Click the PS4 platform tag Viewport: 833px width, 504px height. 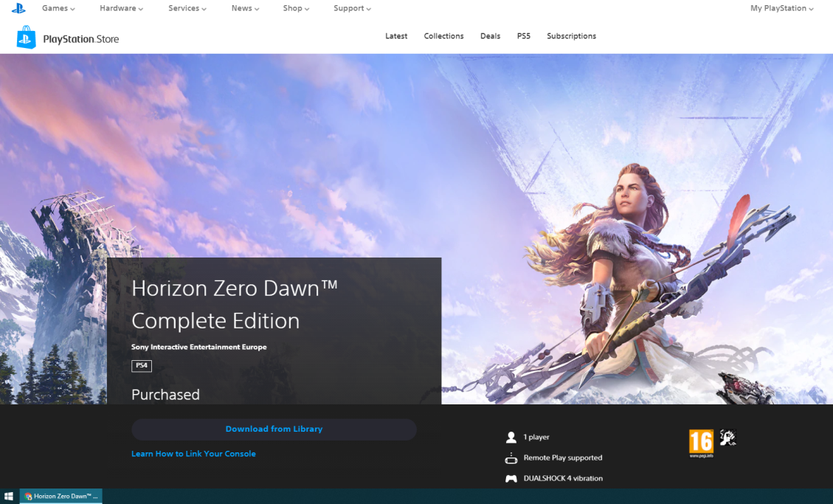click(x=142, y=366)
